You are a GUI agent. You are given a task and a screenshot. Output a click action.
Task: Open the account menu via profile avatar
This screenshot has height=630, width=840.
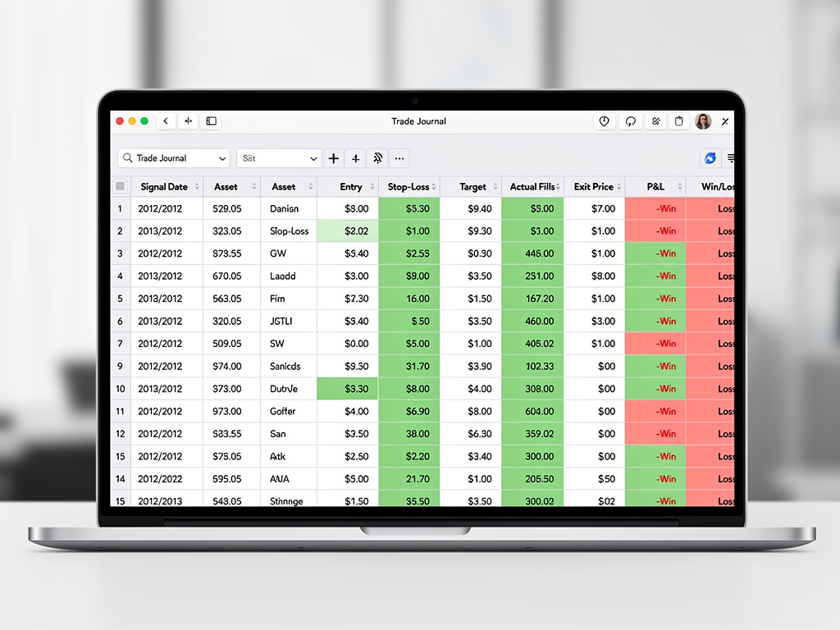pyautogui.click(x=703, y=121)
